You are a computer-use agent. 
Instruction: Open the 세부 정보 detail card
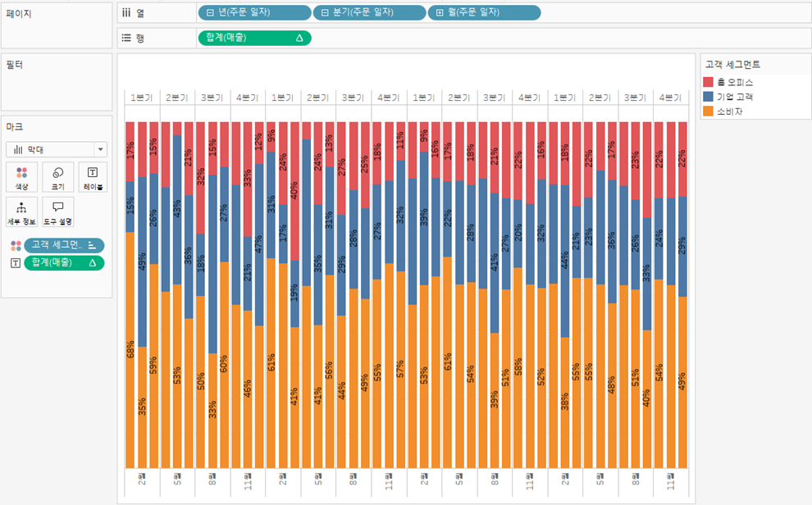coord(22,212)
